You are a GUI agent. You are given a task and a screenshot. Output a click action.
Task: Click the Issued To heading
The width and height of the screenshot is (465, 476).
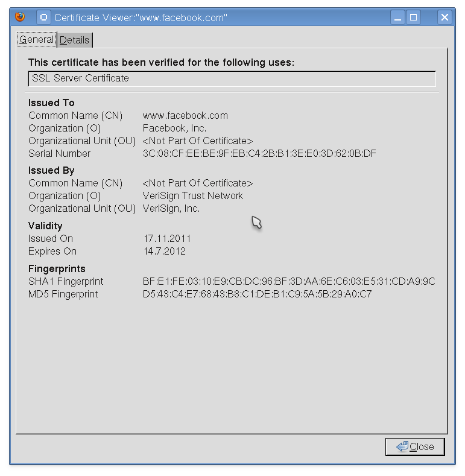[51, 103]
